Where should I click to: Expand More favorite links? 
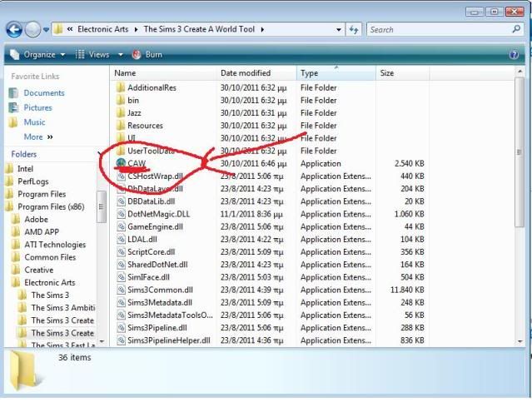coord(37,137)
